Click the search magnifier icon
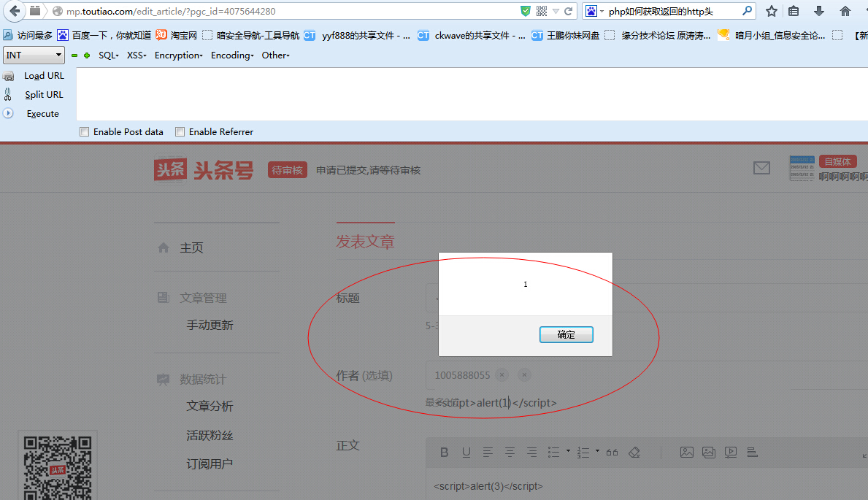 [747, 10]
